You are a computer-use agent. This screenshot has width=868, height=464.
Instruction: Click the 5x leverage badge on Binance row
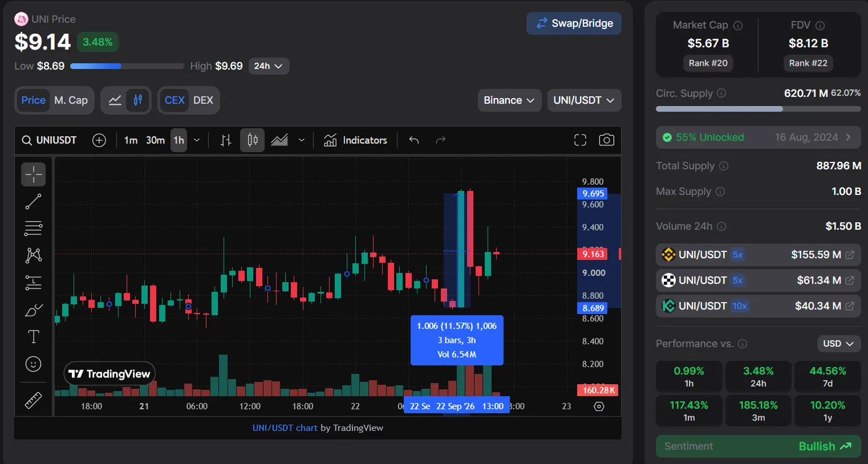coord(737,255)
